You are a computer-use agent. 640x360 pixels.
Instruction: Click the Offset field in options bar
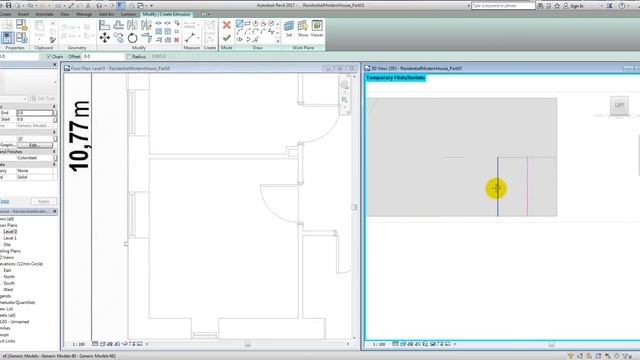[103, 57]
